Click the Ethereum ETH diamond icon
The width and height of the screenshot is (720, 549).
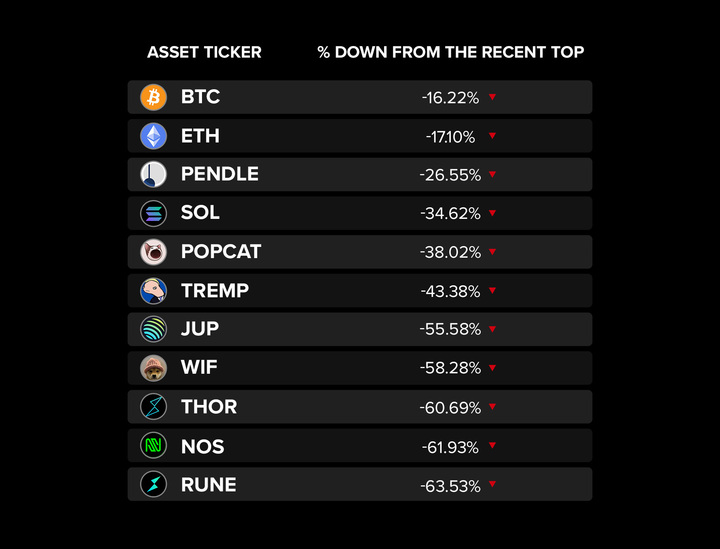[x=153, y=136]
